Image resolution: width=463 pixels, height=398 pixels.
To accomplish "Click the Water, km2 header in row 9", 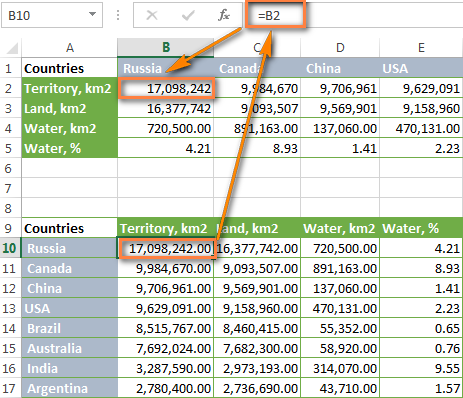I will click(340, 228).
